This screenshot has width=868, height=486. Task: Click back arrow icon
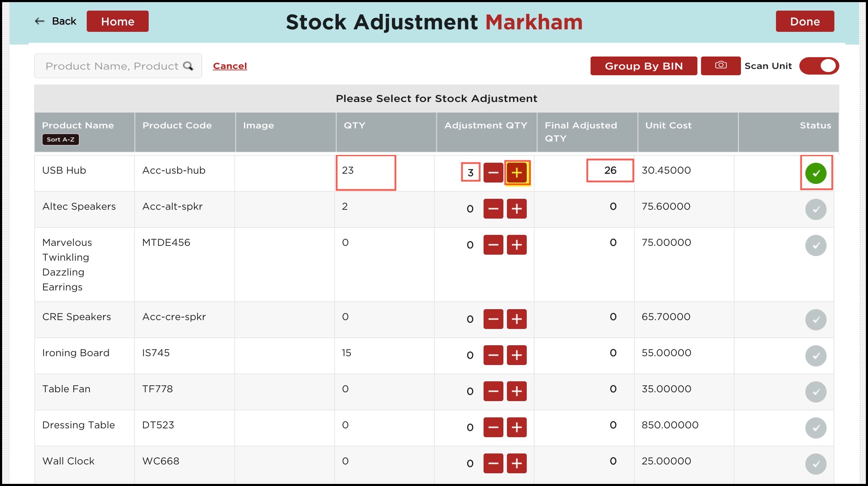40,21
